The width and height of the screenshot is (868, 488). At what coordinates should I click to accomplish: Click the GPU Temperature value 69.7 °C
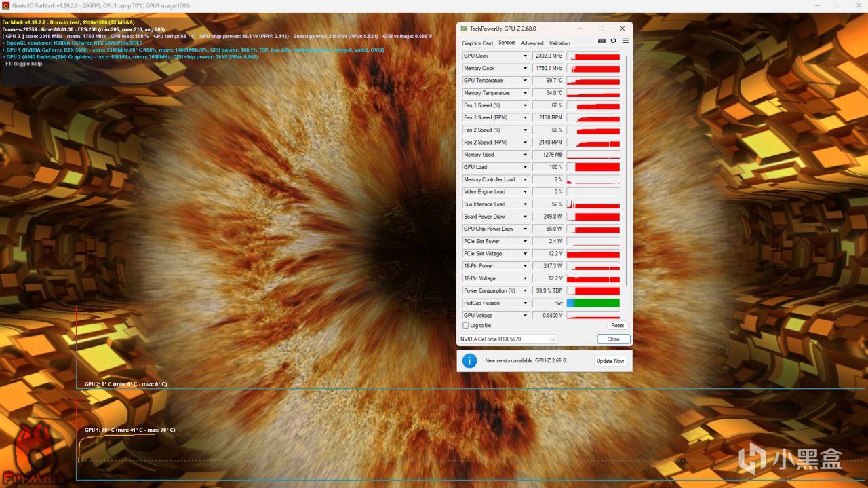[x=548, y=81]
